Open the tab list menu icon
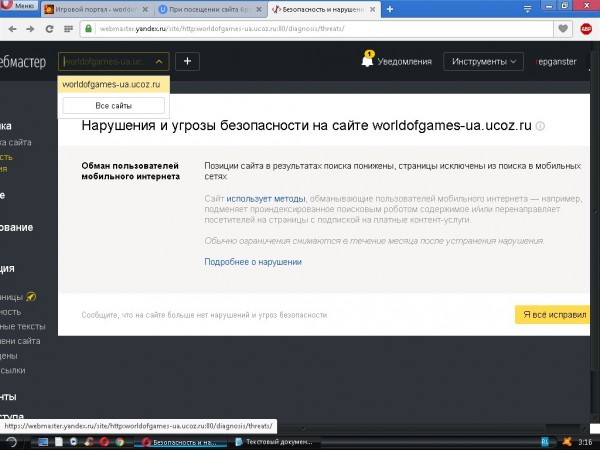The width and height of the screenshot is (600, 450). (x=527, y=9)
